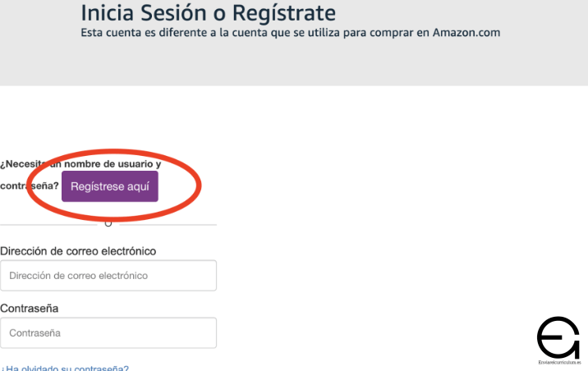Click the O separator below the register button
The width and height of the screenshot is (588, 371).
(108, 223)
